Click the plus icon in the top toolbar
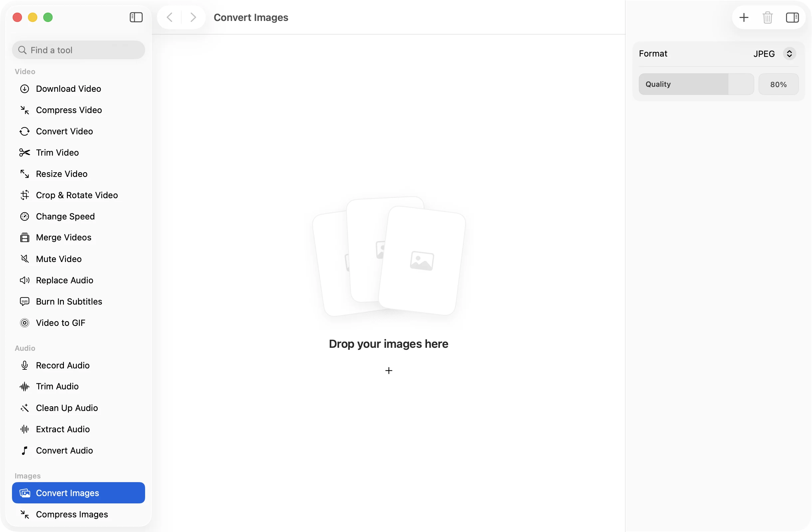Image resolution: width=812 pixels, height=532 pixels. click(x=744, y=17)
